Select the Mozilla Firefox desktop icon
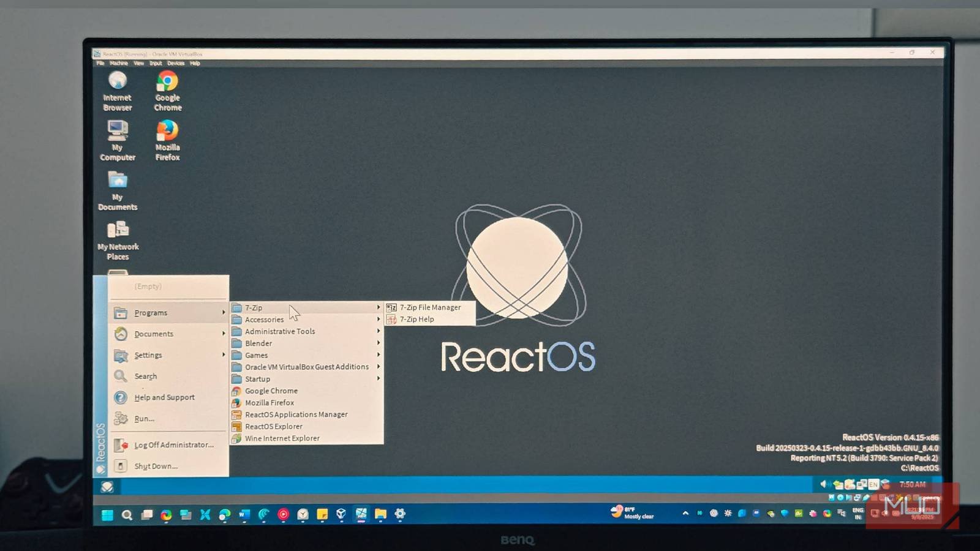This screenshot has width=980, height=551. click(x=167, y=140)
